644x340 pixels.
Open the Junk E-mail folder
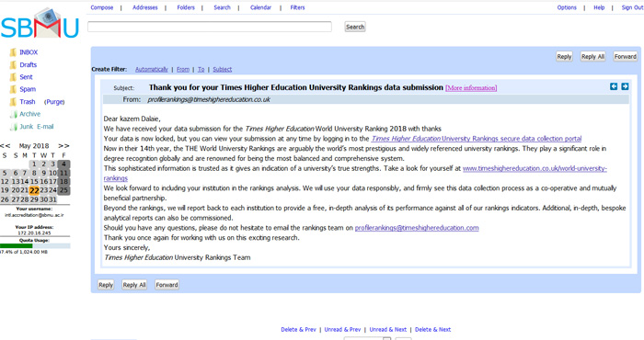click(x=37, y=127)
